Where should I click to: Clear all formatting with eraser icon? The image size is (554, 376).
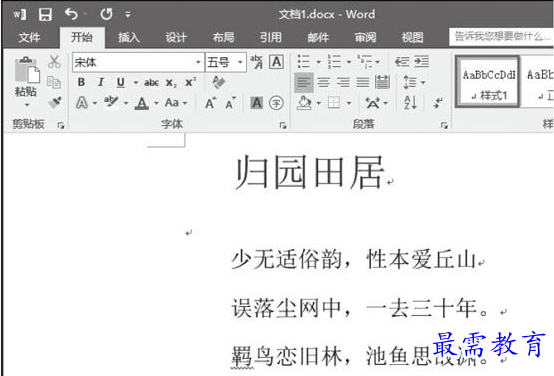click(x=219, y=82)
